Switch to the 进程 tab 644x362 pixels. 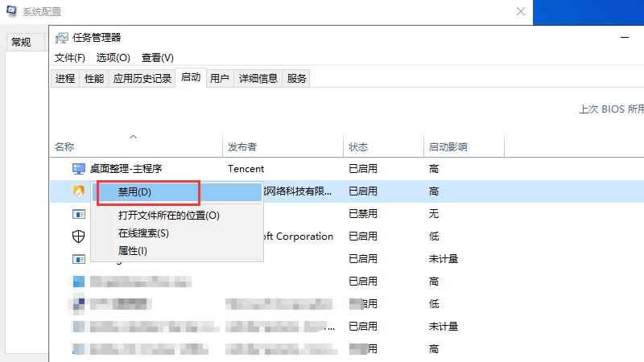pyautogui.click(x=65, y=78)
